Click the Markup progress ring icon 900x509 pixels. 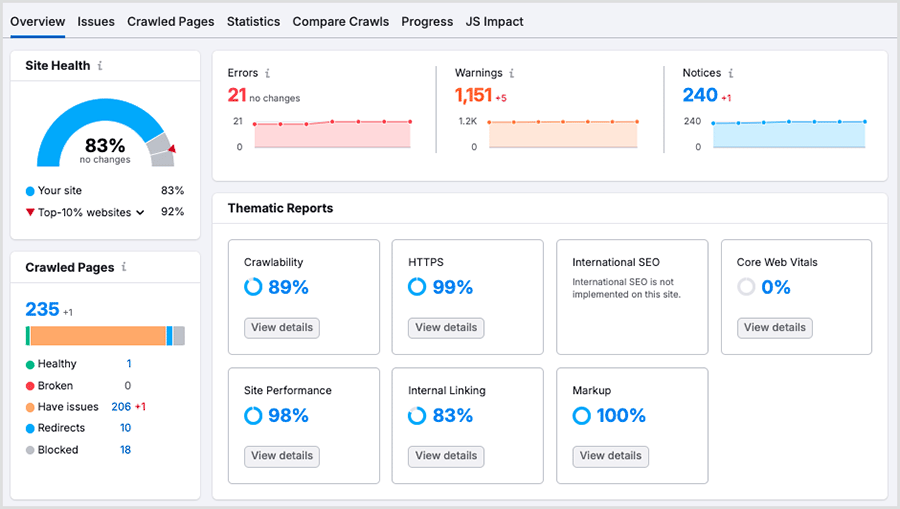pos(581,415)
